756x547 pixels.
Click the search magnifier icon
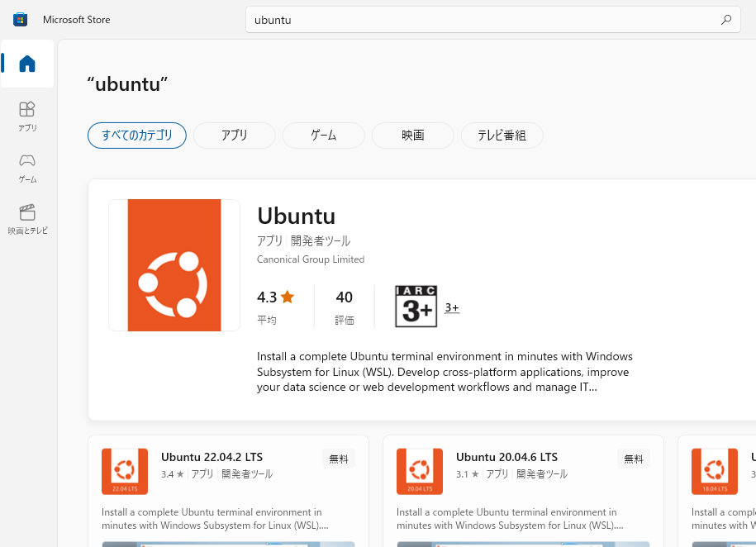click(x=726, y=20)
